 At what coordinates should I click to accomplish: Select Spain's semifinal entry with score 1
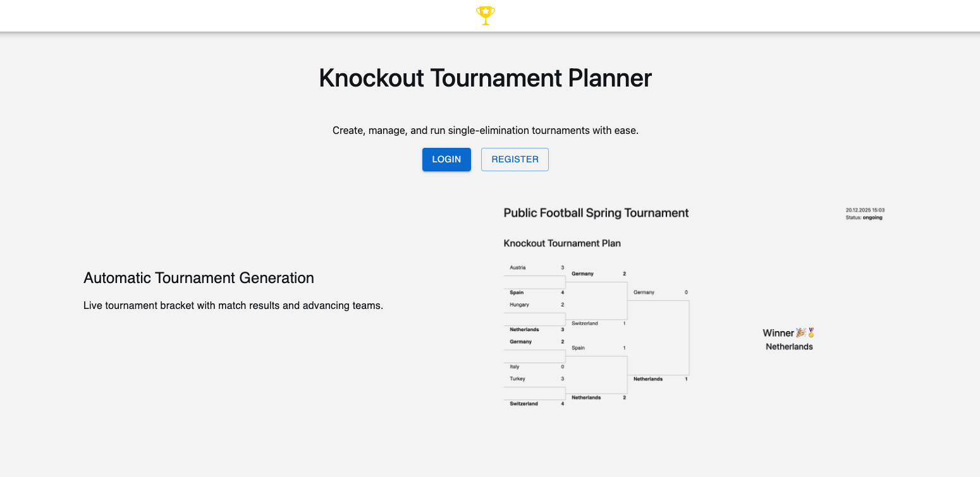pyautogui.click(x=579, y=348)
